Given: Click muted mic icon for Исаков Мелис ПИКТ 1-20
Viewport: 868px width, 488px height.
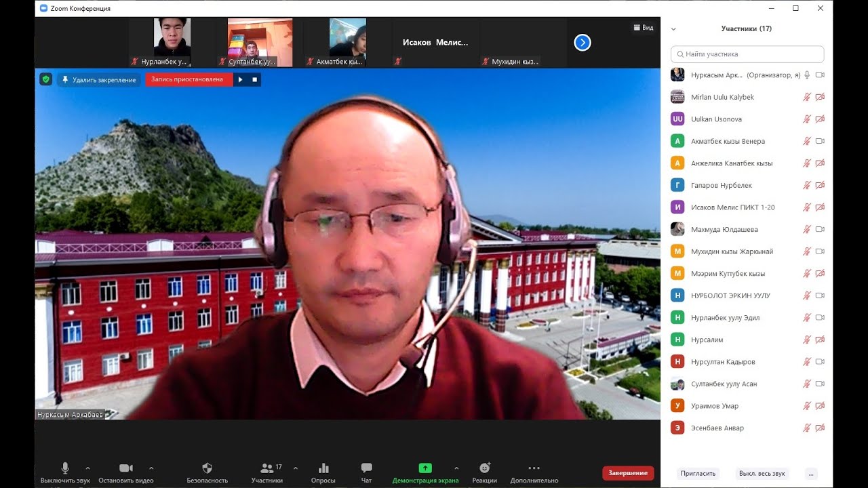Looking at the screenshot, I should coord(807,207).
